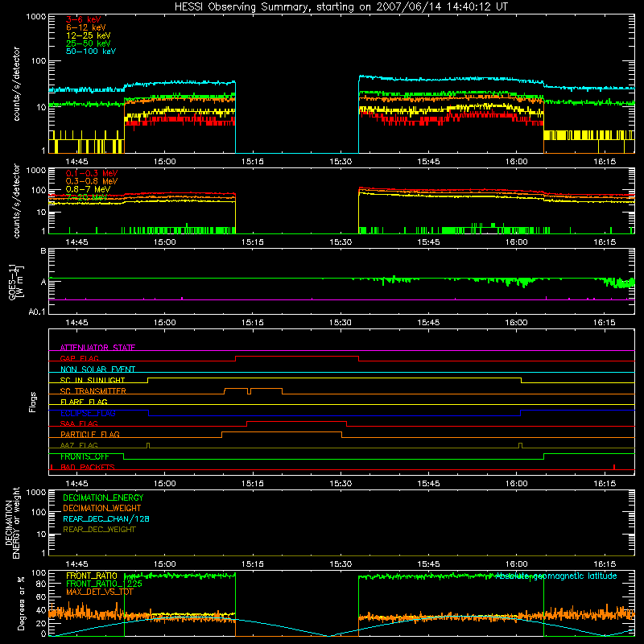
Task: Select the 7-20 MeV legend label
Action: point(86,197)
